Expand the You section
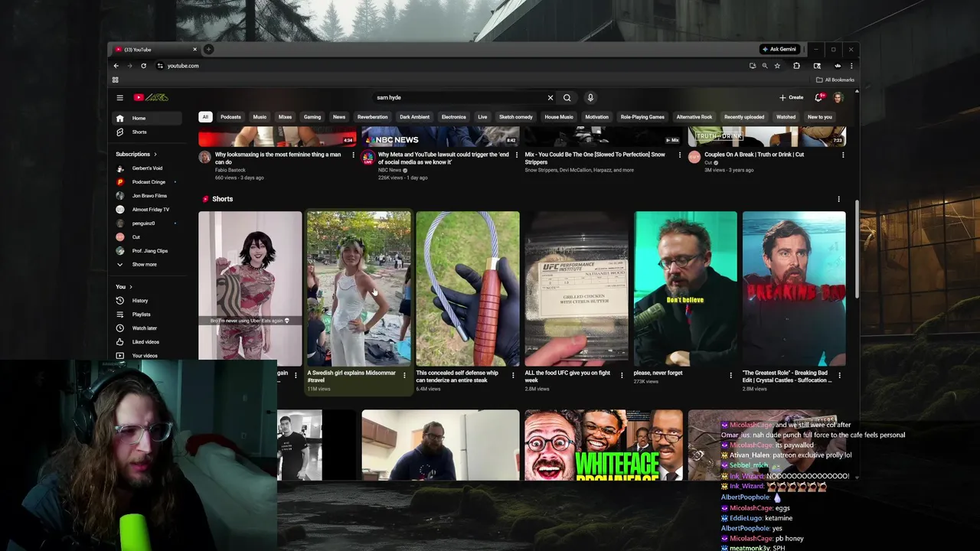The width and height of the screenshot is (980, 551). pyautogui.click(x=124, y=287)
